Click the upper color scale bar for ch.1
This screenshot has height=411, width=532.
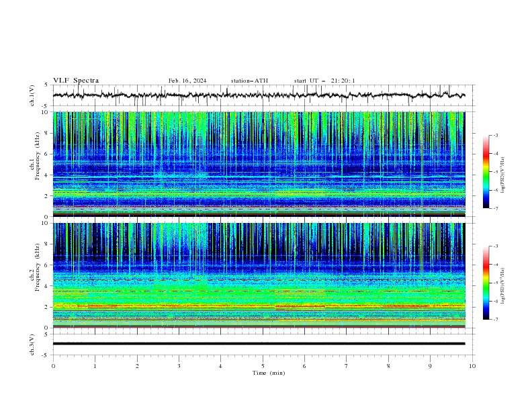click(486, 172)
